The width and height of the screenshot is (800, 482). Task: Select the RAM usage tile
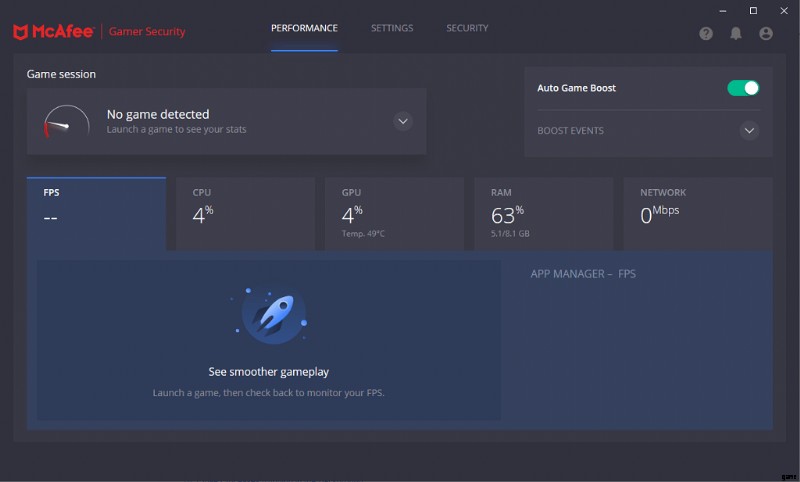point(543,213)
